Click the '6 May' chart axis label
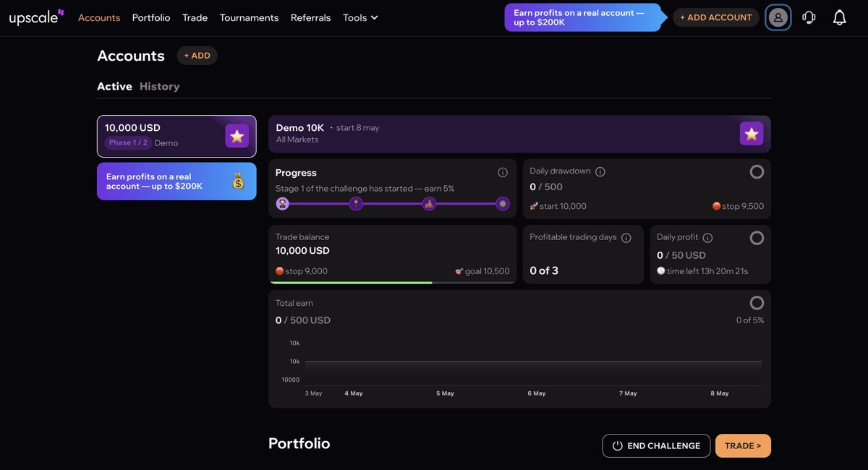The width and height of the screenshot is (868, 470). coord(537,393)
